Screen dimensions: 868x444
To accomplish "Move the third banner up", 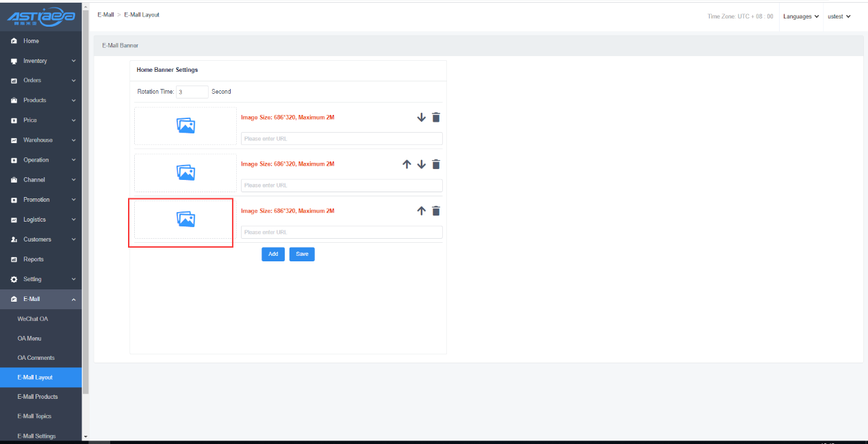I will [x=422, y=211].
